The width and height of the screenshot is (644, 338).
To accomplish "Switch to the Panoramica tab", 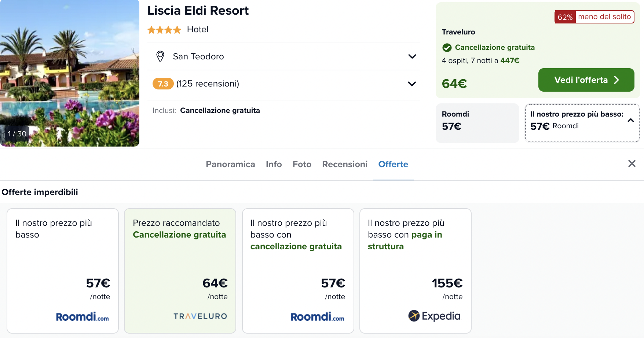I will [x=230, y=164].
